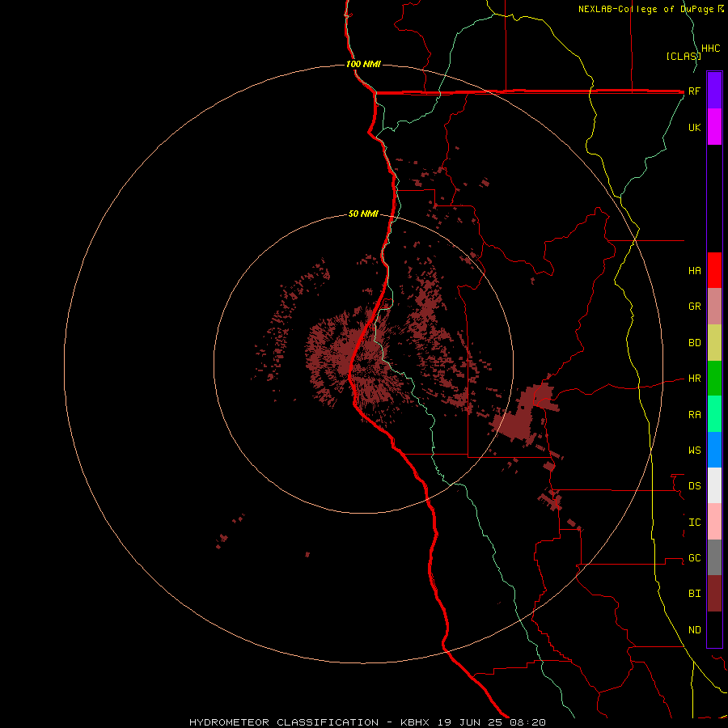Image resolution: width=728 pixels, height=728 pixels.
Task: Click the [CLAS] units label
Action: (684, 56)
